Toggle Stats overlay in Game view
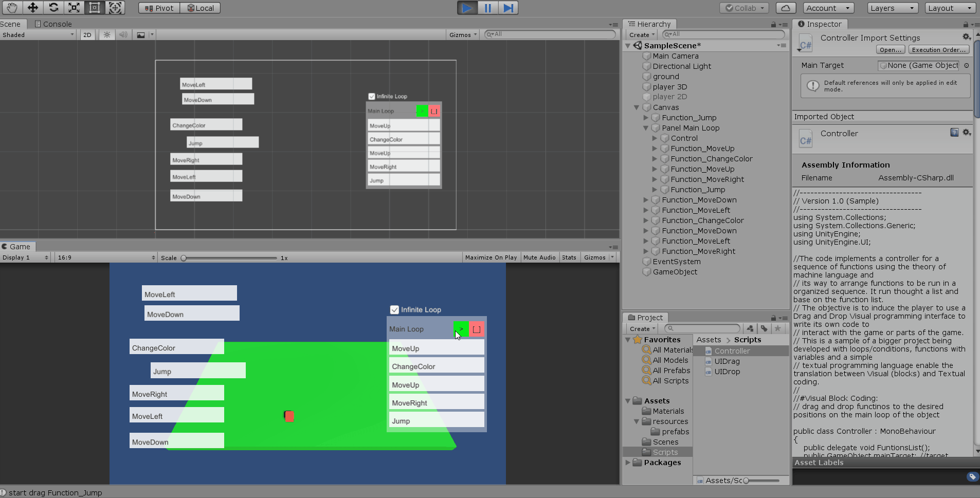Image resolution: width=980 pixels, height=498 pixels. coord(569,257)
